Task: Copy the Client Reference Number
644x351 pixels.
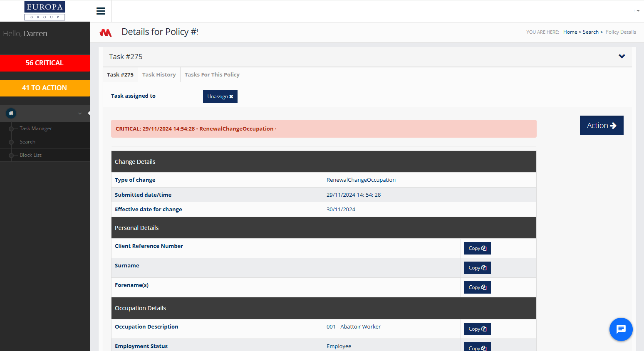Action: [x=477, y=248]
